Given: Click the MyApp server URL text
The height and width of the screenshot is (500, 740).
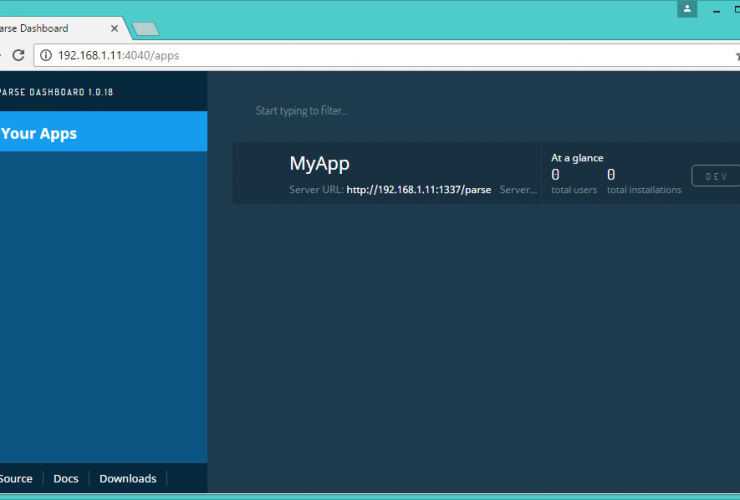Looking at the screenshot, I should [418, 189].
